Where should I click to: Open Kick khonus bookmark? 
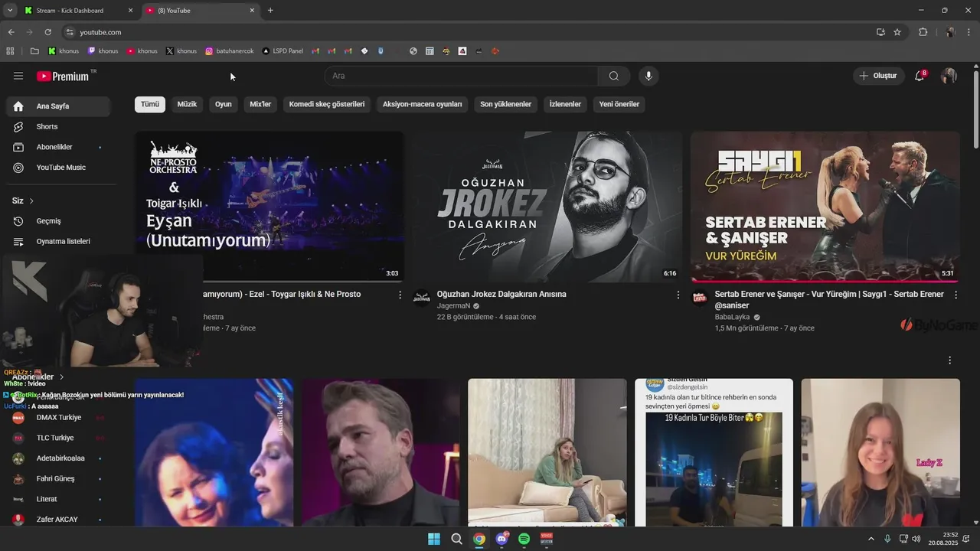pyautogui.click(x=64, y=51)
